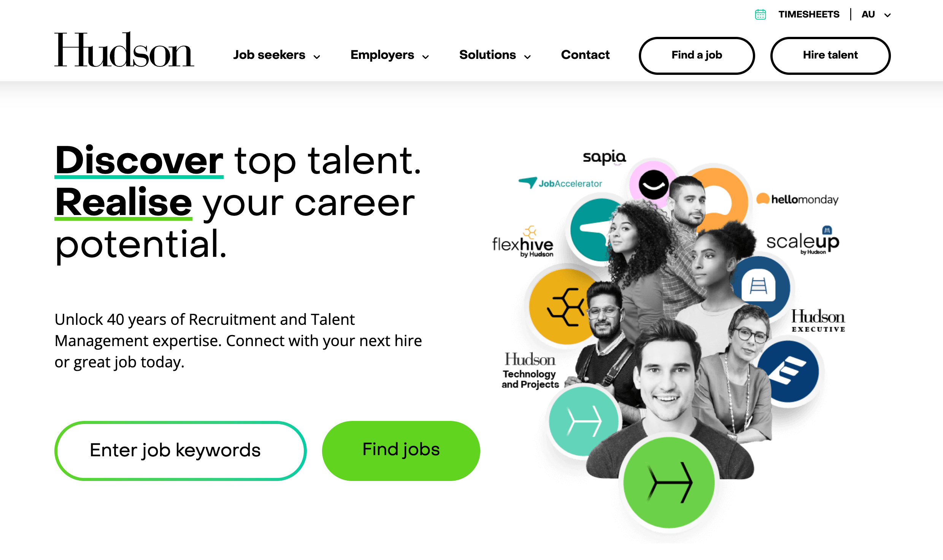Open the Timesheets link
Image resolution: width=943 pixels, height=560 pixels.
tap(809, 14)
